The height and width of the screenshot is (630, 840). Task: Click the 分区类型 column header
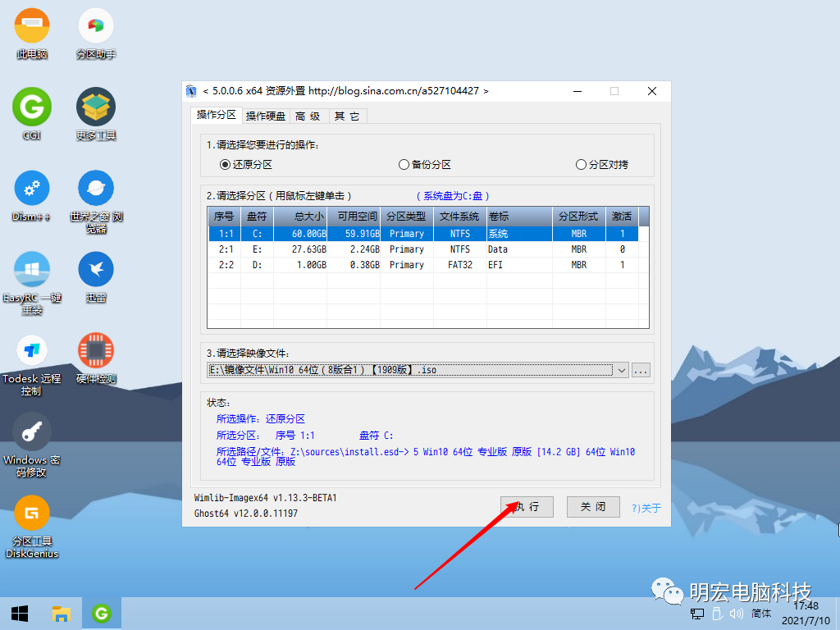(x=406, y=217)
